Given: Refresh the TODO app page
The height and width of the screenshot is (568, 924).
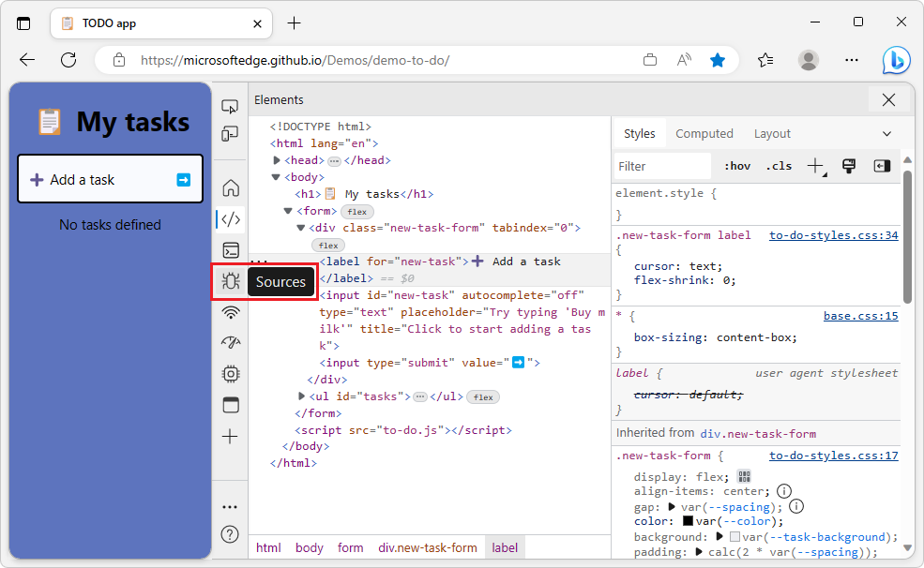Looking at the screenshot, I should [x=68, y=60].
